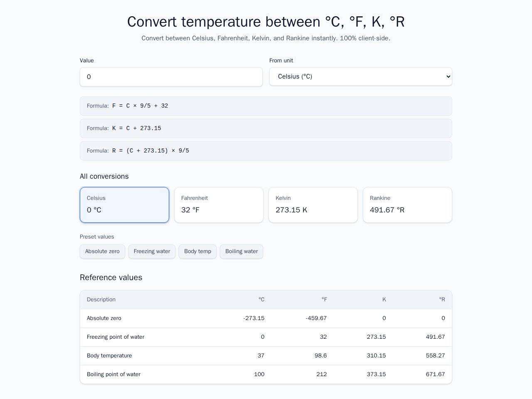Select the Rankine conversion card
The image size is (532, 399).
[x=407, y=205]
